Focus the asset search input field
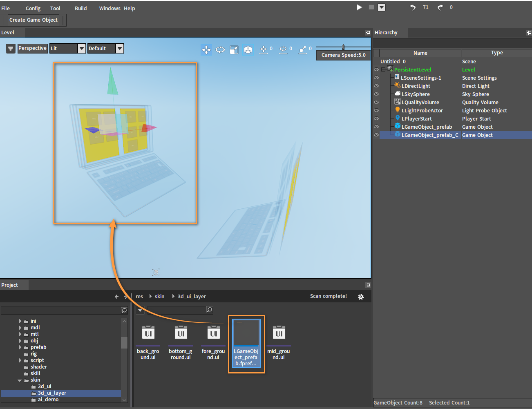 [x=177, y=310]
